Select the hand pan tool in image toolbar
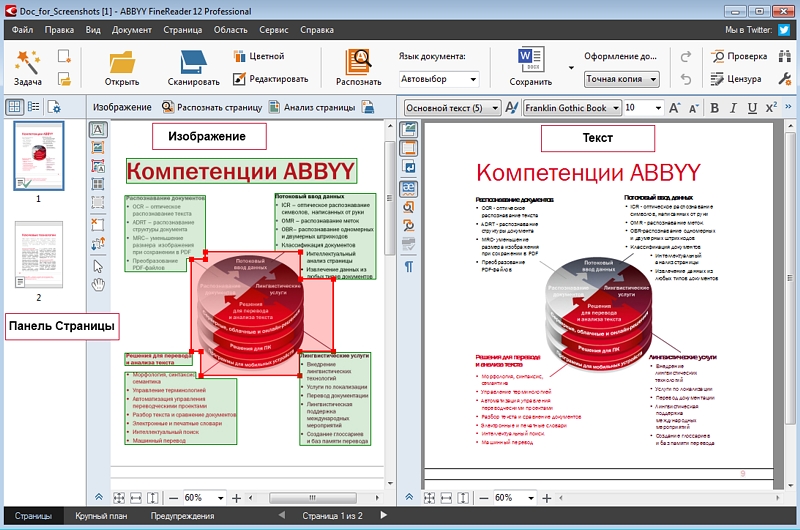This screenshot has height=530, width=800. point(98,285)
